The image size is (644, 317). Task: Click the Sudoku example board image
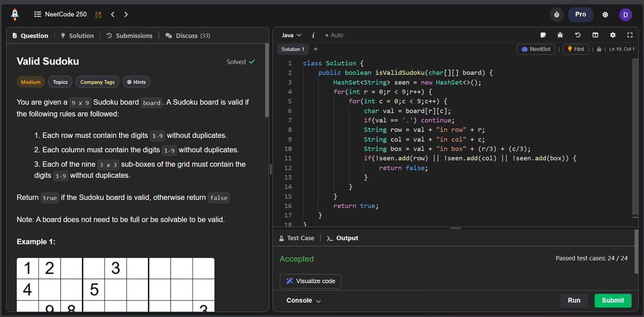(x=115, y=285)
